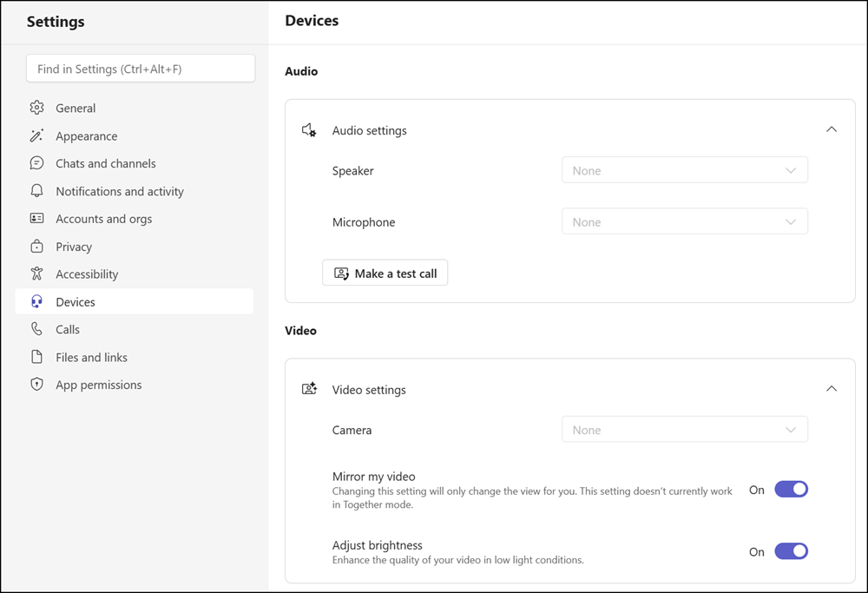
Task: Open the Speaker dropdown
Action: [684, 169]
